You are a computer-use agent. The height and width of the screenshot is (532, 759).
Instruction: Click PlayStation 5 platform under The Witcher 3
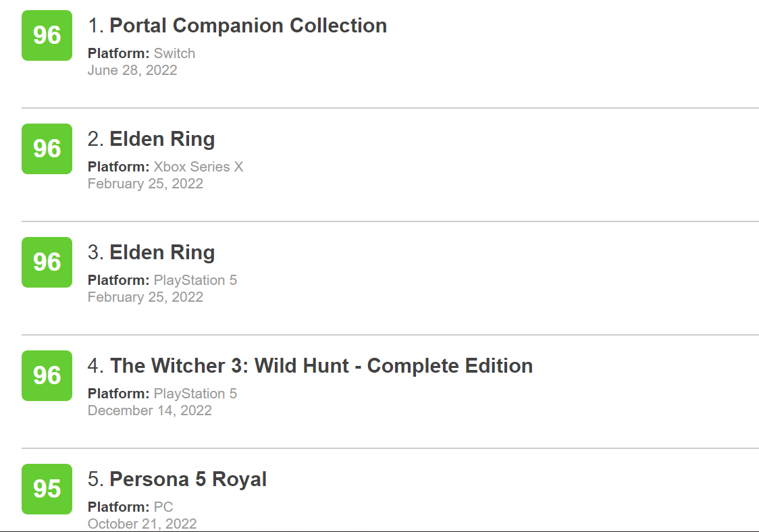tap(195, 394)
